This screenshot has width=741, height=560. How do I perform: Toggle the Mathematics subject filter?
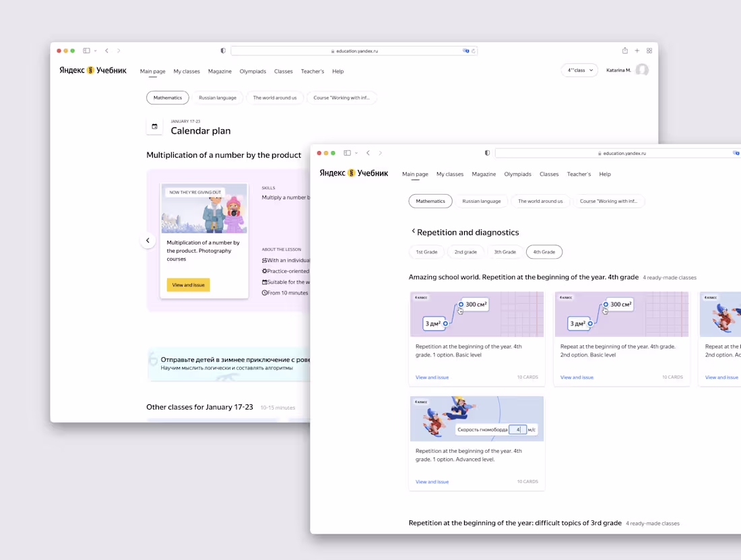point(430,201)
